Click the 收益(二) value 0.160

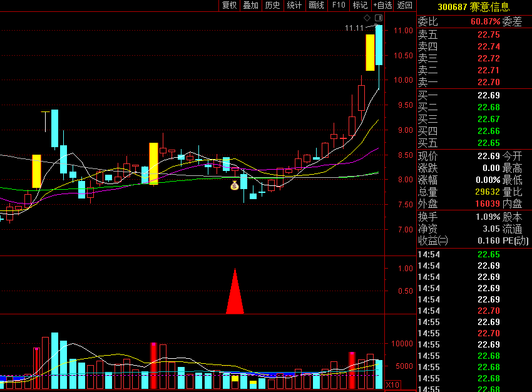[x=489, y=240]
